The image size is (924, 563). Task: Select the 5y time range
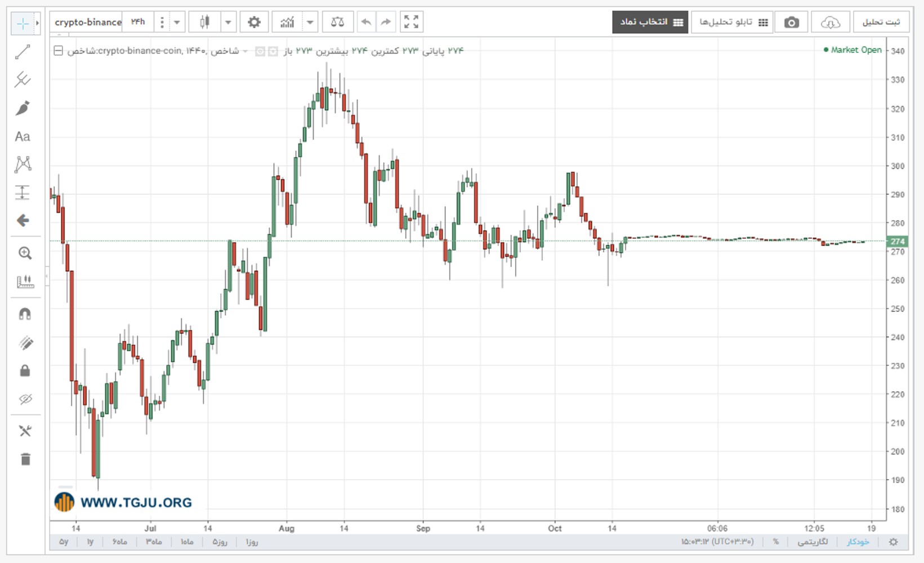point(64,542)
